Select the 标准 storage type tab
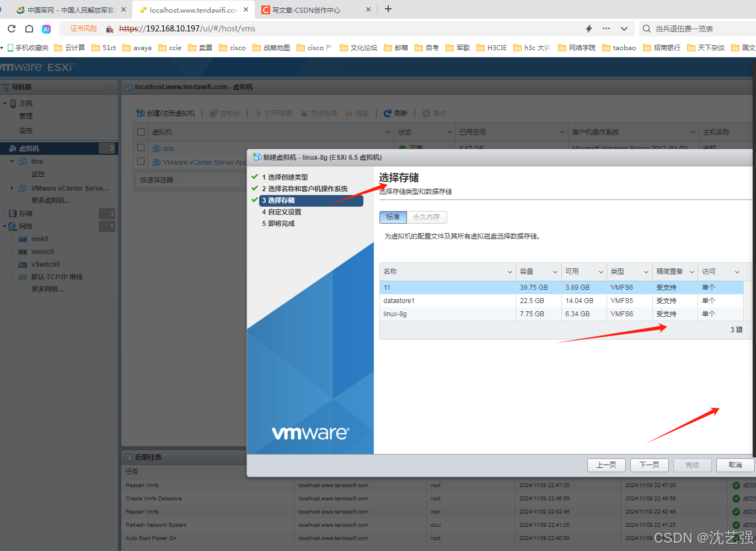Screen dimensions: 756x551 point(393,217)
